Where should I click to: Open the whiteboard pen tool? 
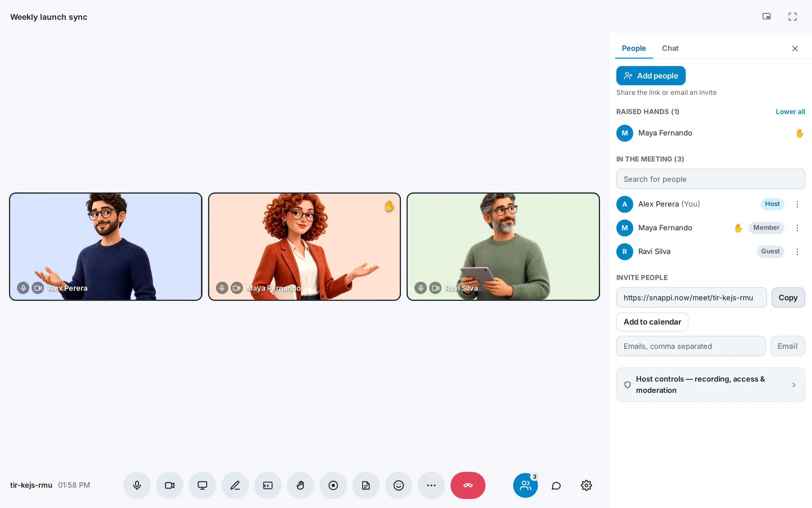coord(235,485)
